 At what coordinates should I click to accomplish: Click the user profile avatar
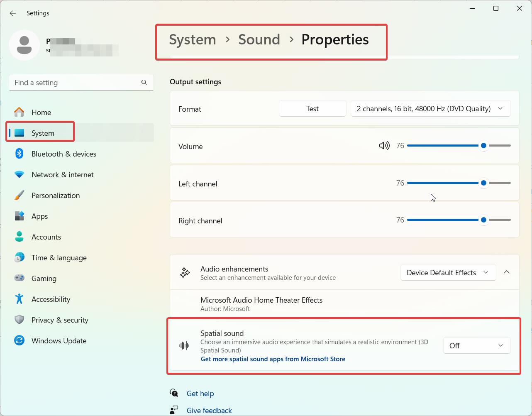(x=24, y=45)
